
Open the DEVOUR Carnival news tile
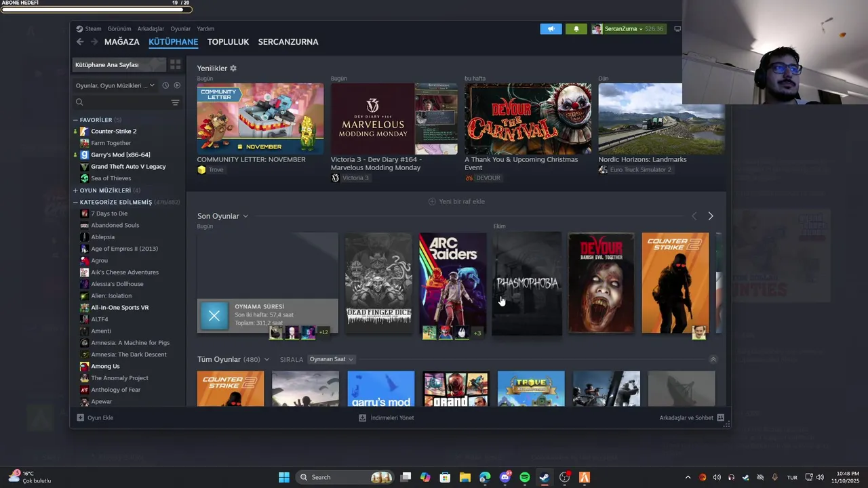[x=528, y=119]
